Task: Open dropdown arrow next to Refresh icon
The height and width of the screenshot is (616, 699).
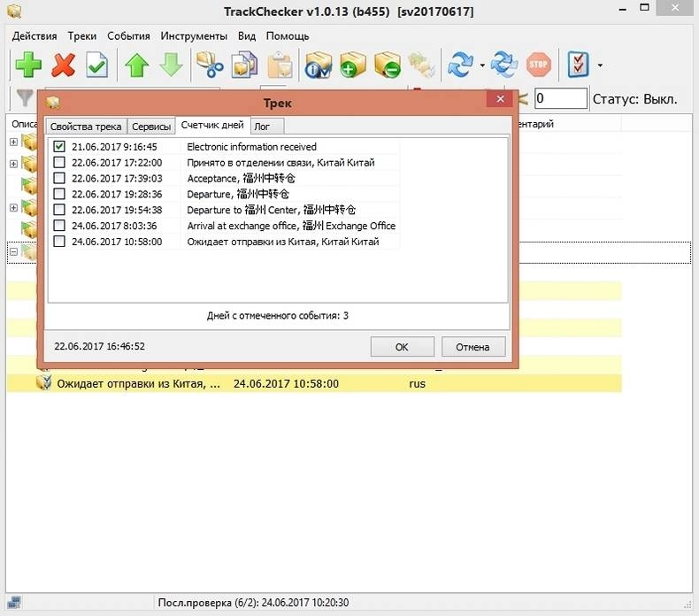Action: (x=482, y=65)
